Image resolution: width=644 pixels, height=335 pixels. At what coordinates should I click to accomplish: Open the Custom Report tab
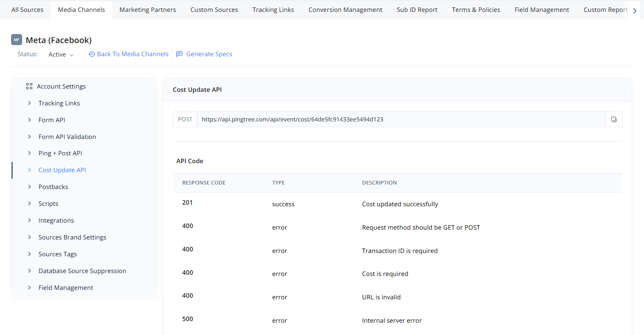605,10
